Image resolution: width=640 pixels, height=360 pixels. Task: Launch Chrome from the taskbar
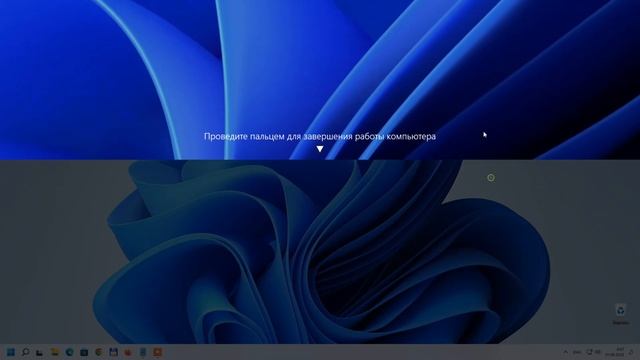pos(99,352)
